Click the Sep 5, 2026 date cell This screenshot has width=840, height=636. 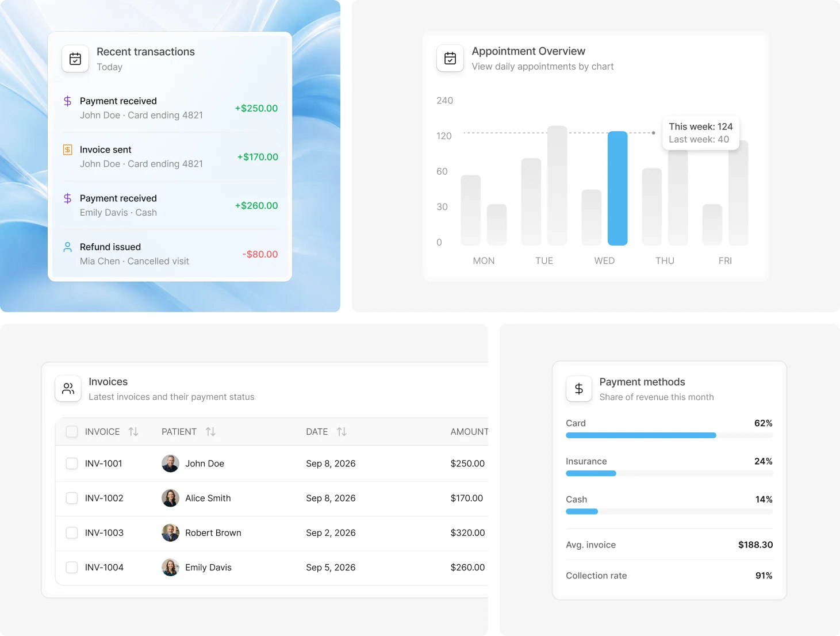[x=331, y=568]
